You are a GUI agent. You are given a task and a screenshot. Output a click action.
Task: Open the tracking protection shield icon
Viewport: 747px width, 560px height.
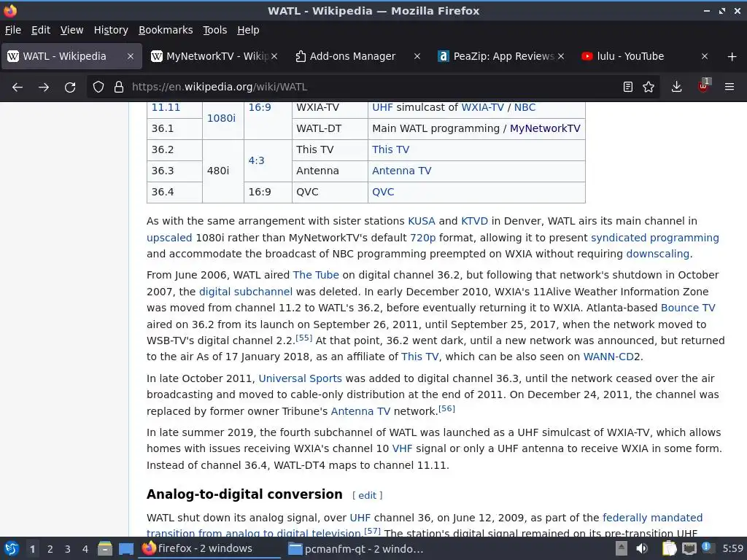(x=98, y=87)
